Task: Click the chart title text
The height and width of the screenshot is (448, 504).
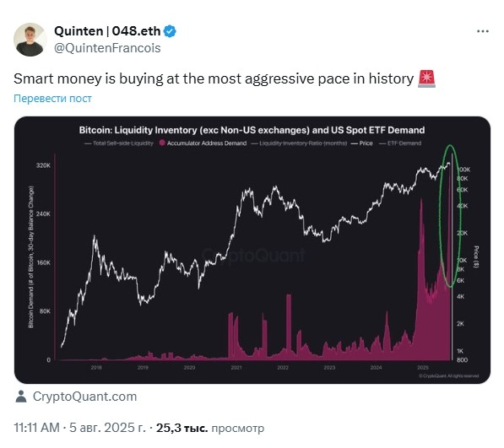Action: [252, 130]
